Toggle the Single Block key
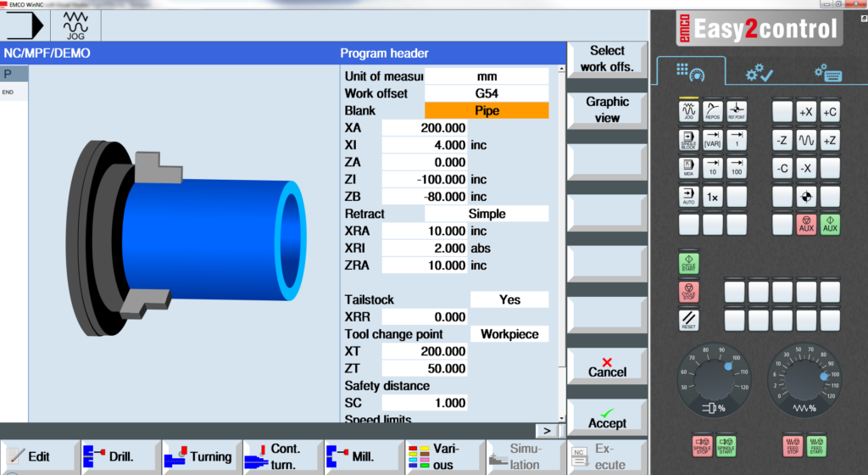 (x=688, y=140)
